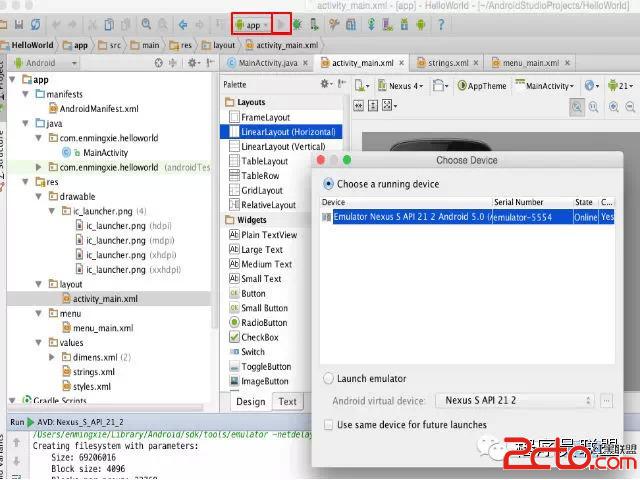Open the Android project view dropdown
Image resolution: width=640 pixels, height=480 pixels.
[45, 63]
